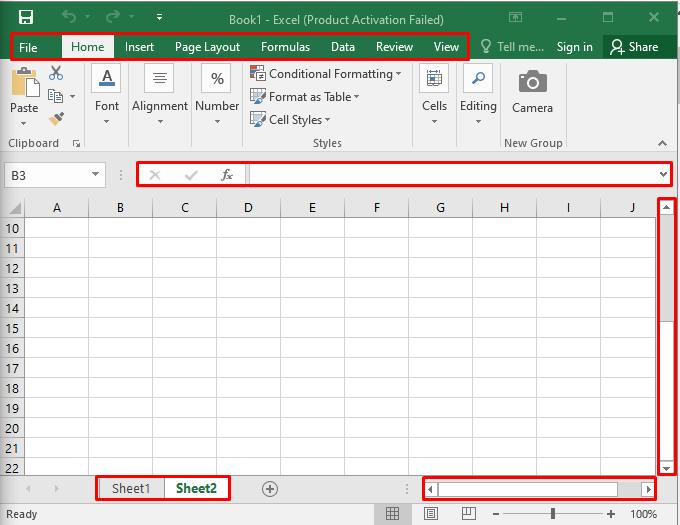This screenshot has height=525, width=680.
Task: Click the Save icon in the title bar
Action: click(26, 17)
